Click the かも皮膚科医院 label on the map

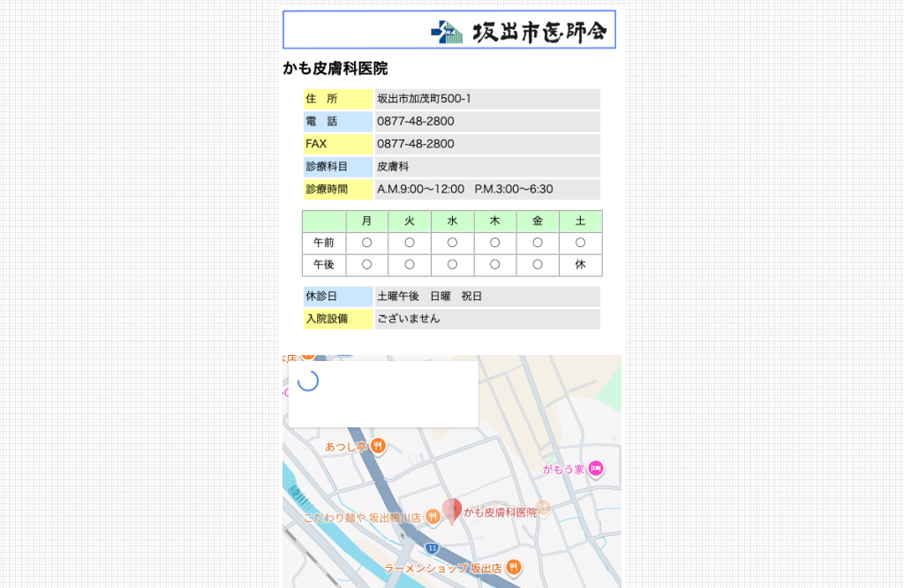(501, 512)
